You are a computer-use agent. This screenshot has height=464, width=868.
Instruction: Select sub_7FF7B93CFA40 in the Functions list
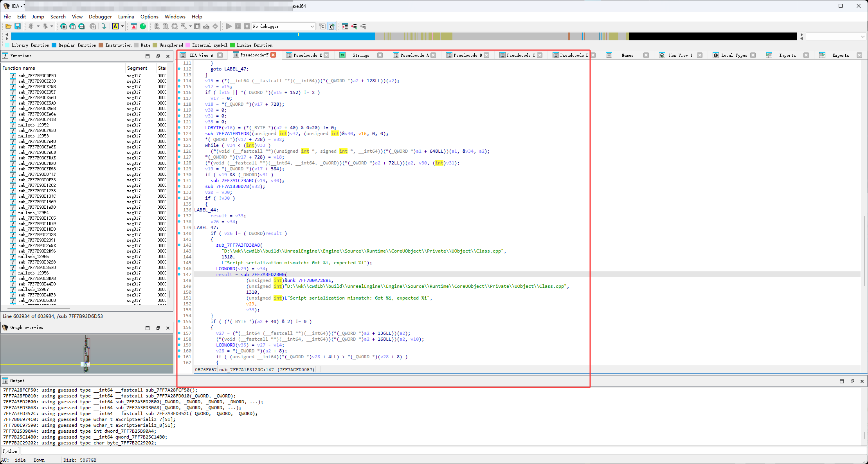pos(37,141)
